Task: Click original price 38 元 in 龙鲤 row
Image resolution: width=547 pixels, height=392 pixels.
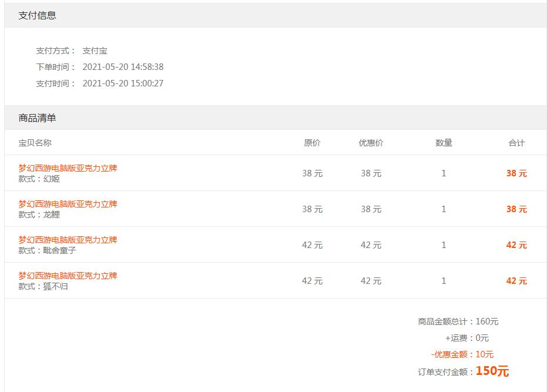Action: pyautogui.click(x=312, y=209)
